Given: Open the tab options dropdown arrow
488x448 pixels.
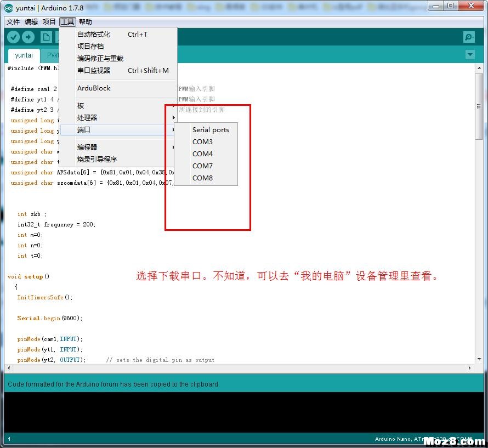Looking at the screenshot, I should [x=470, y=55].
